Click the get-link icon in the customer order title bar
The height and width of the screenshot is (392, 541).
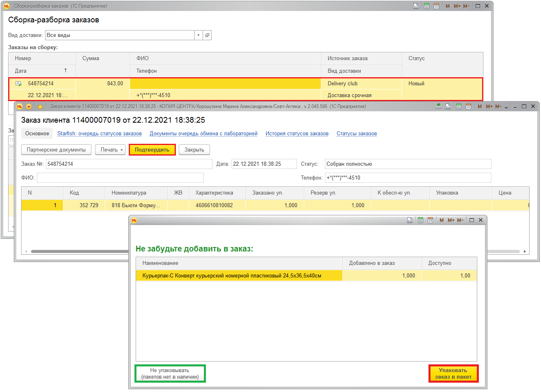438,106
